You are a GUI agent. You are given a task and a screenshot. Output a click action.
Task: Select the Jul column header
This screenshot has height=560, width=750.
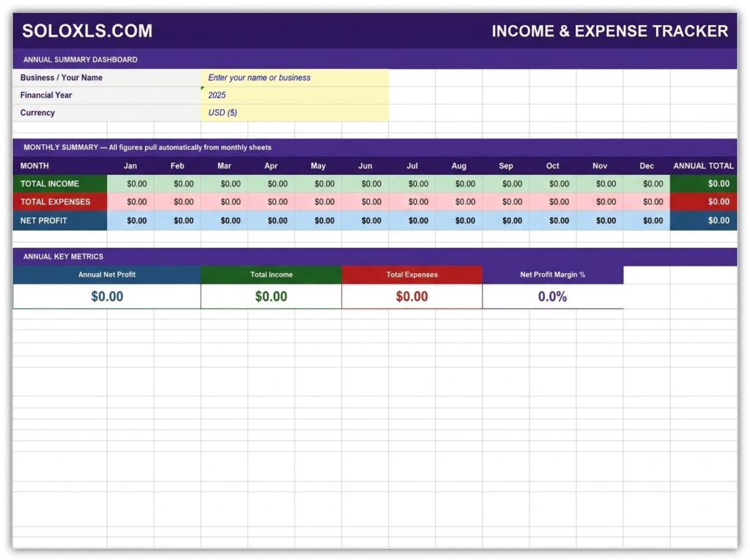point(412,165)
